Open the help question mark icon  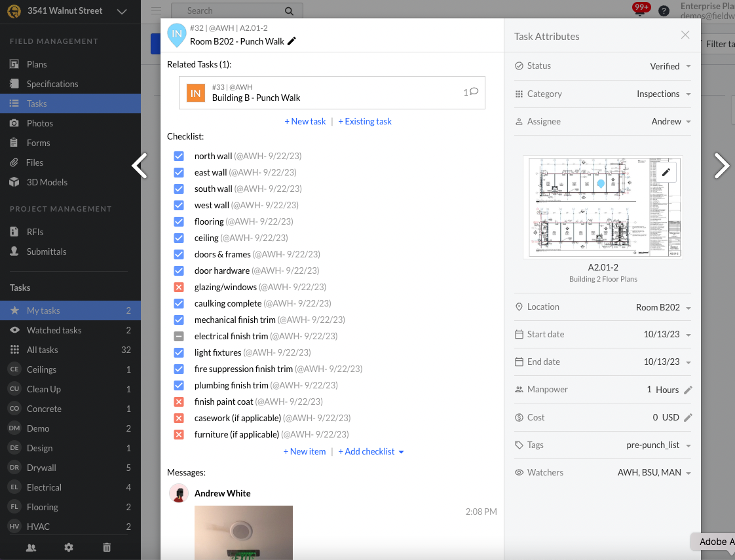coord(664,11)
